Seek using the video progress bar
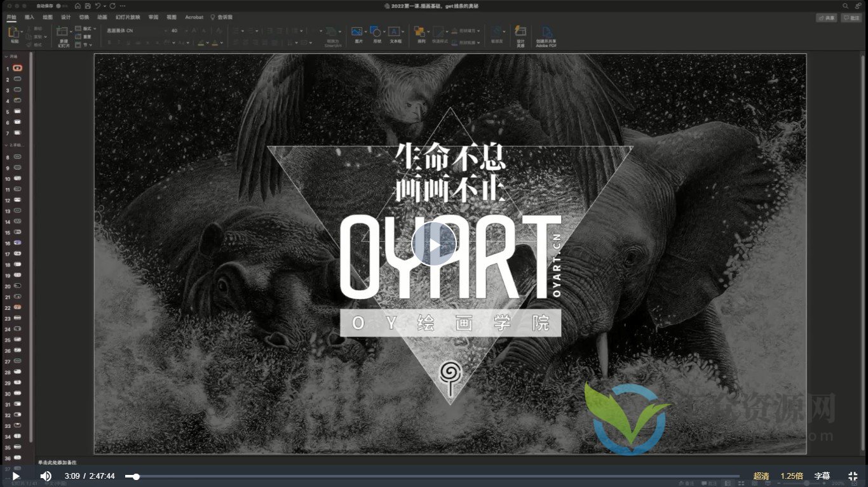 tap(432, 476)
